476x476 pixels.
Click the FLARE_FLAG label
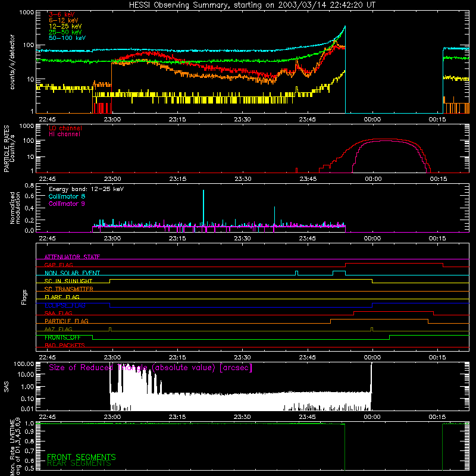[x=62, y=297]
